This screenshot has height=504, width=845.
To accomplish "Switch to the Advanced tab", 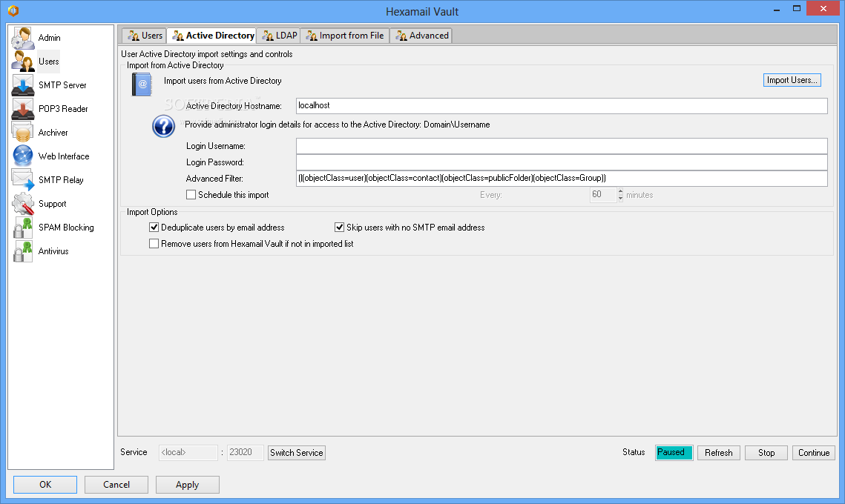I will tap(421, 36).
